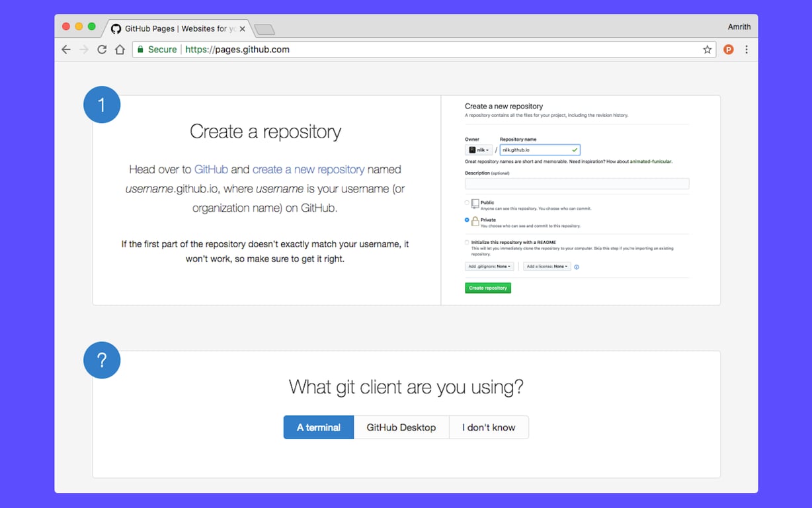
Task: Click the orange profile avatar icon
Action: 728,49
